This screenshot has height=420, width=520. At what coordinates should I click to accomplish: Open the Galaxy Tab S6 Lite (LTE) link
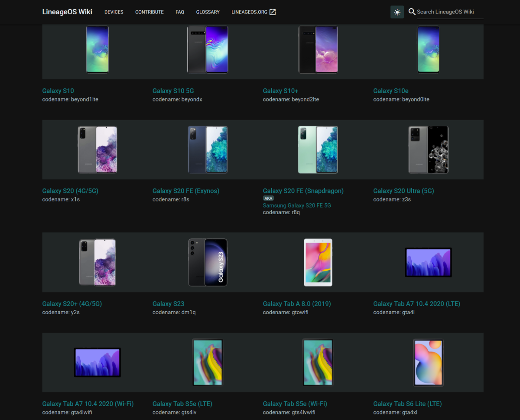(x=408, y=404)
